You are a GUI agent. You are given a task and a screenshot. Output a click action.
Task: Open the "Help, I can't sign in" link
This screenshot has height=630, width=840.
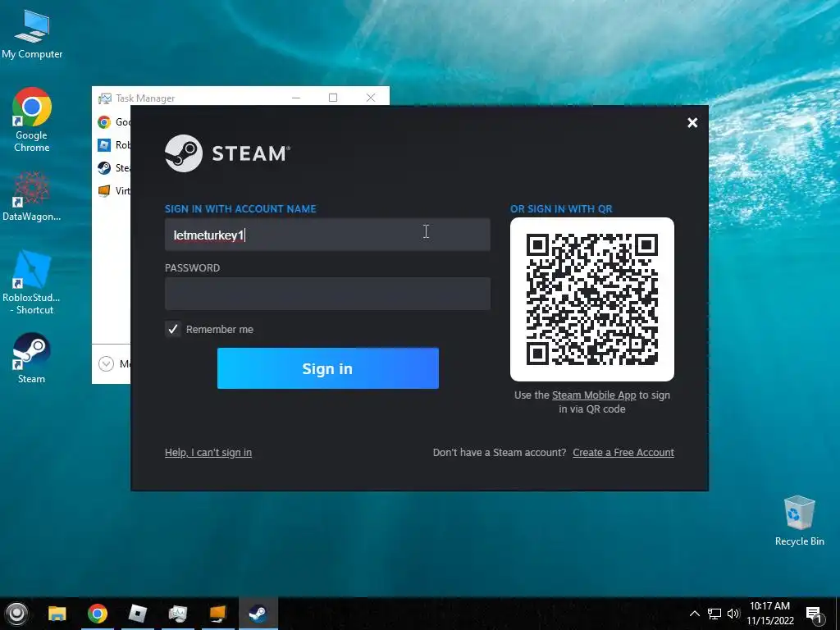pos(208,452)
